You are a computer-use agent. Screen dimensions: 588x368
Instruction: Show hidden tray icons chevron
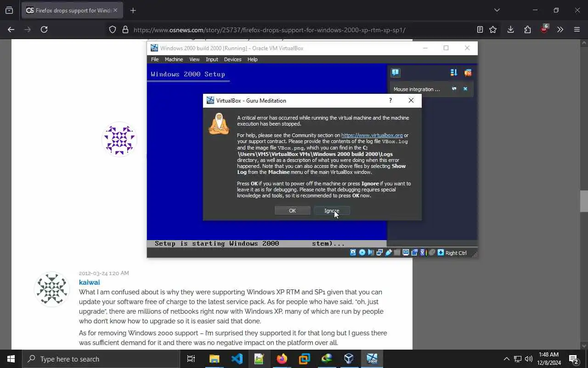506,359
